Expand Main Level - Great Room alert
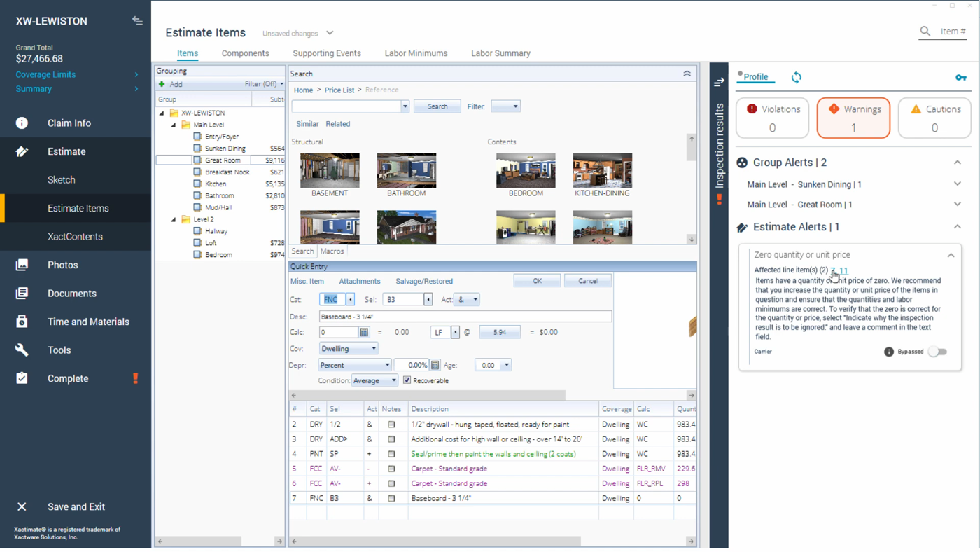 (957, 205)
